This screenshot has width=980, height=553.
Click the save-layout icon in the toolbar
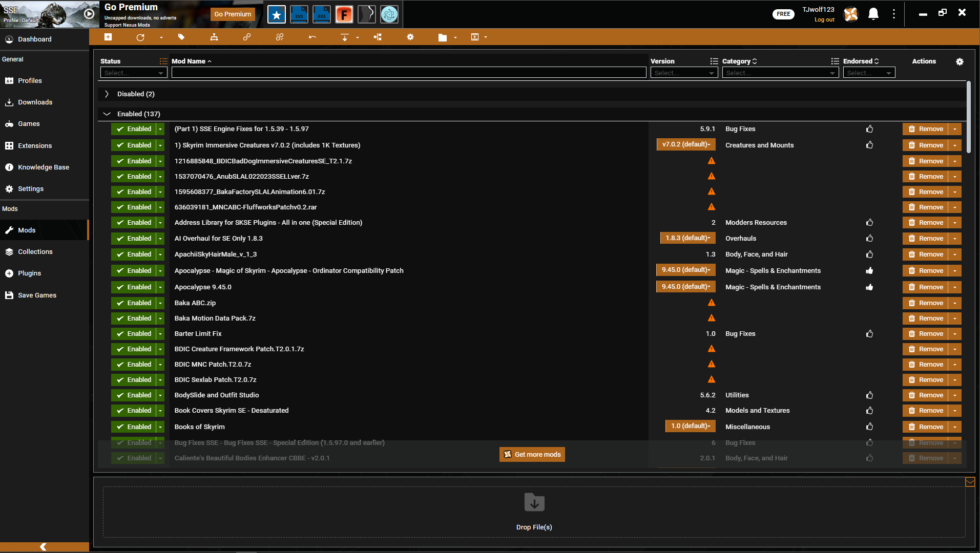[475, 37]
